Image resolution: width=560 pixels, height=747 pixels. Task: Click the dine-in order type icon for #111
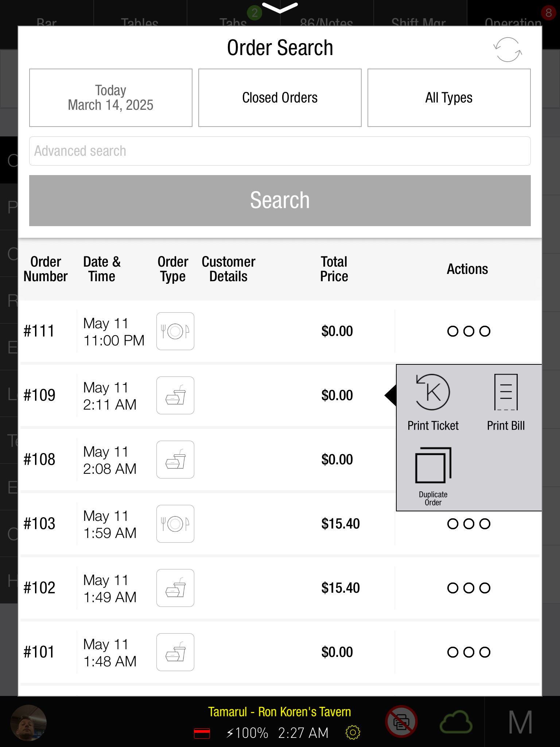175,331
